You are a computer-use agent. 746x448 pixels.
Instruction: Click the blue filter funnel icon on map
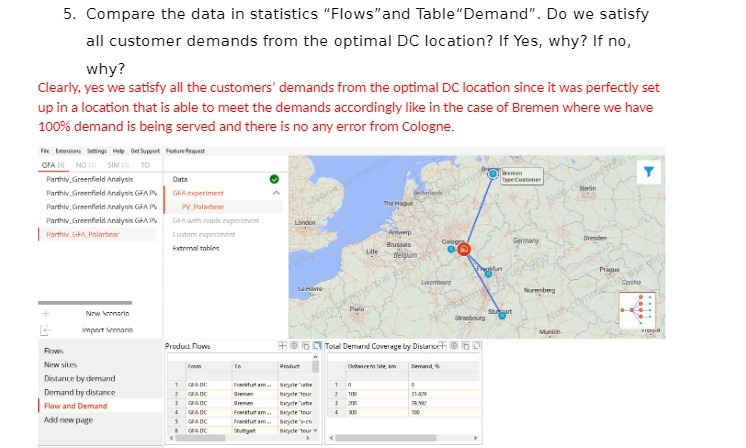click(x=648, y=171)
